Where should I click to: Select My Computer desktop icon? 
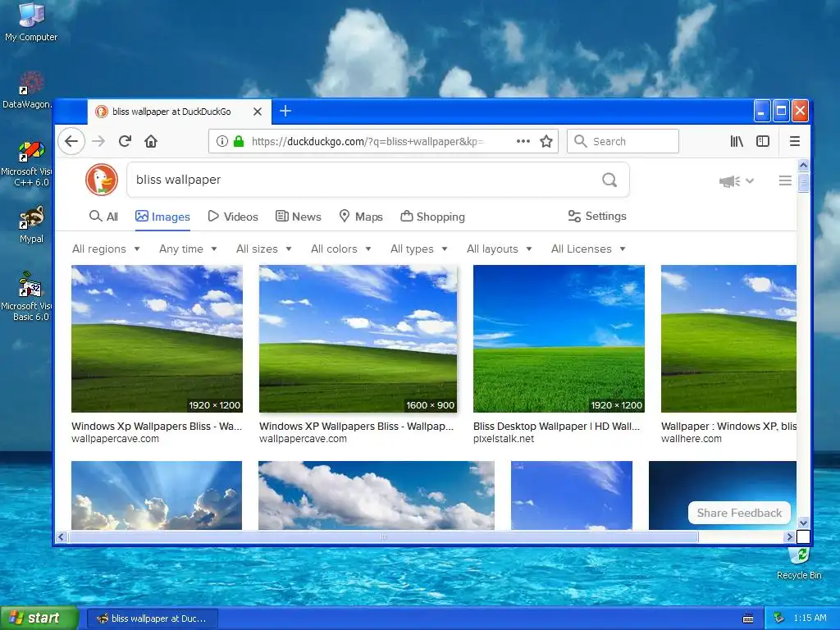click(31, 22)
